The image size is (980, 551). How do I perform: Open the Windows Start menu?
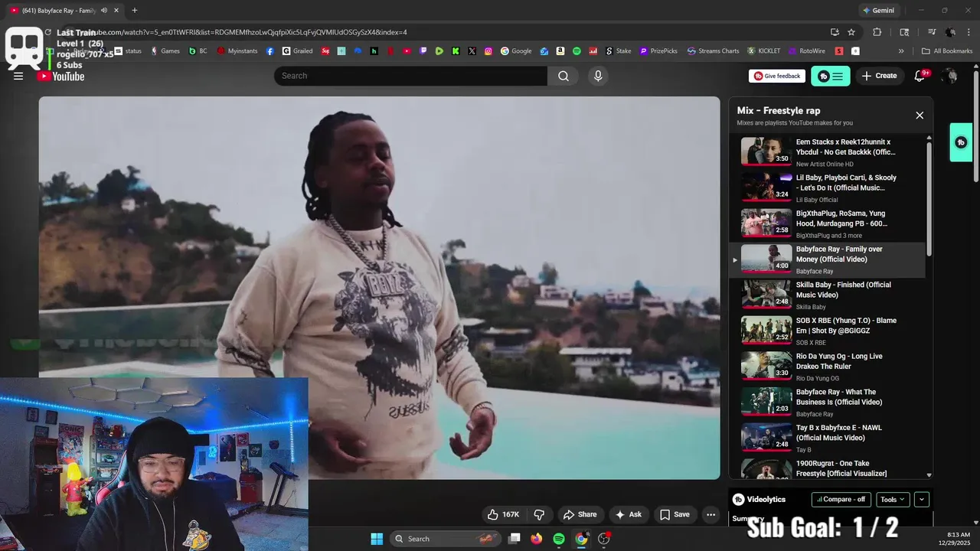pos(377,539)
